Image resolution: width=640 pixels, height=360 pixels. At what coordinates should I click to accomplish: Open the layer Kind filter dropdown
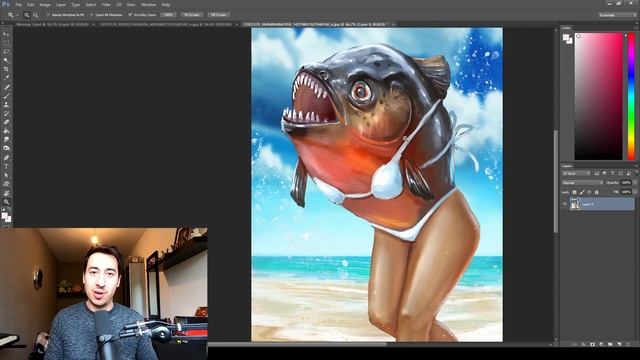point(576,173)
